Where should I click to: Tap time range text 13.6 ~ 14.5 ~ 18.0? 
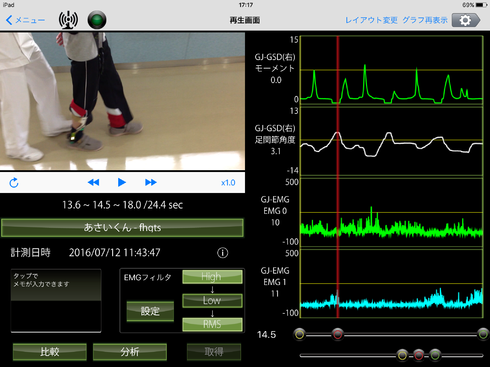coord(102,205)
